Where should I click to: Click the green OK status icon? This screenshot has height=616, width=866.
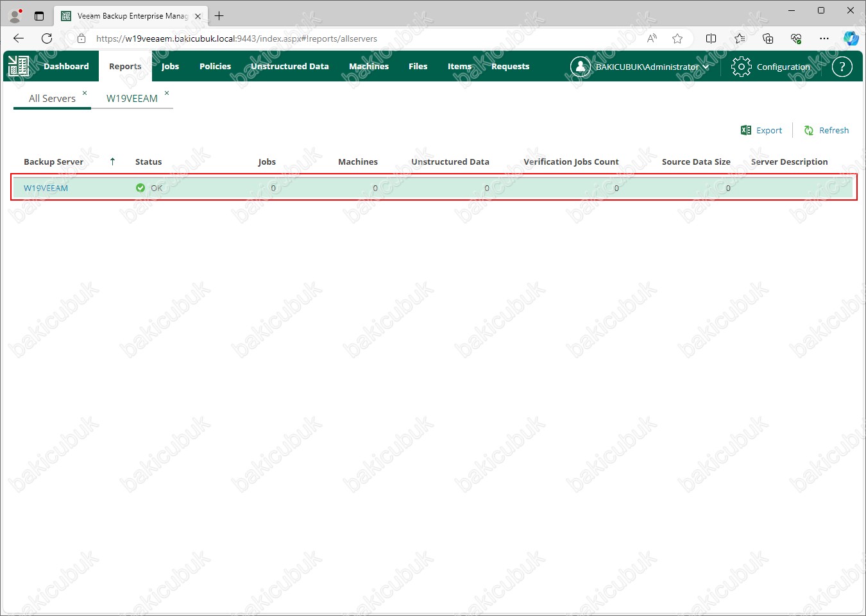tap(140, 188)
